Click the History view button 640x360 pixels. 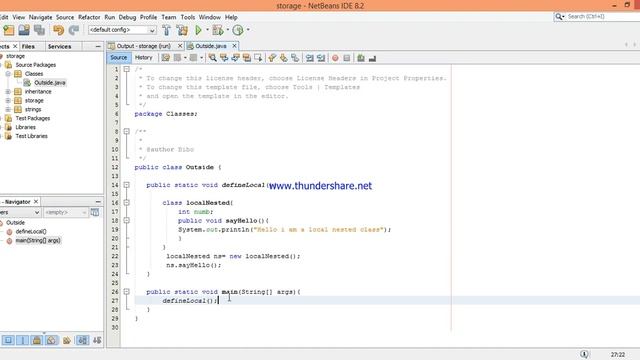(144, 58)
